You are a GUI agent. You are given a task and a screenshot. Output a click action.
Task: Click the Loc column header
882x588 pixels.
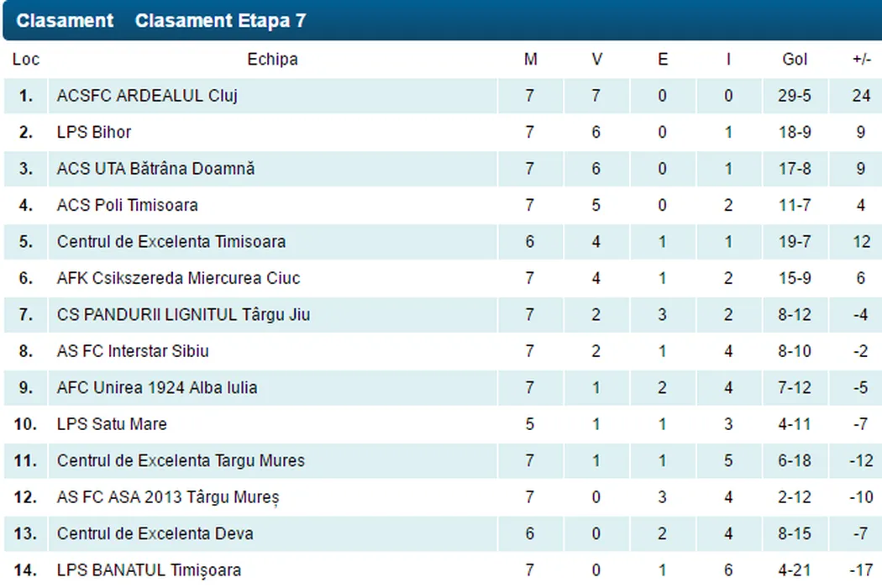(26, 59)
